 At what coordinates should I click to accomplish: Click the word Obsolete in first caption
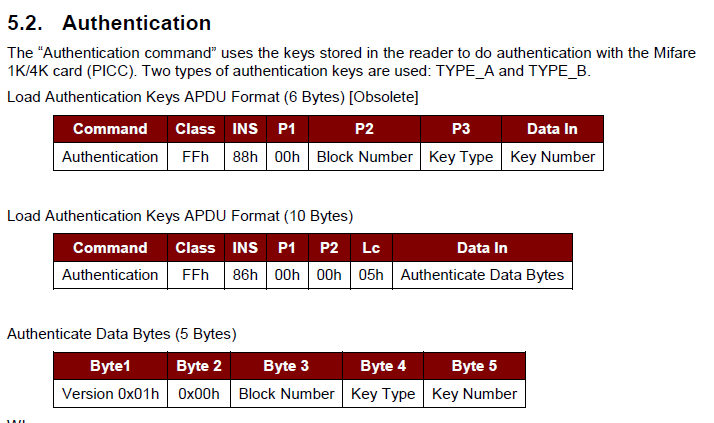coord(383,97)
